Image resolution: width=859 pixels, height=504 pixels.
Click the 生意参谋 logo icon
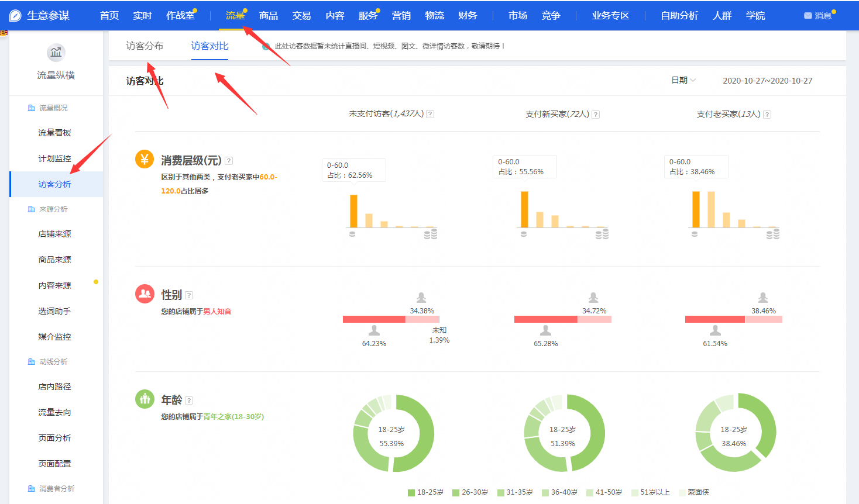point(16,16)
